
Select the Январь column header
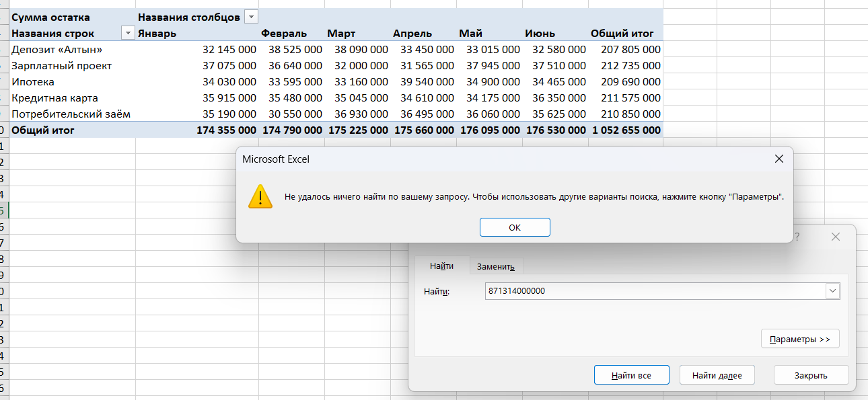197,33
